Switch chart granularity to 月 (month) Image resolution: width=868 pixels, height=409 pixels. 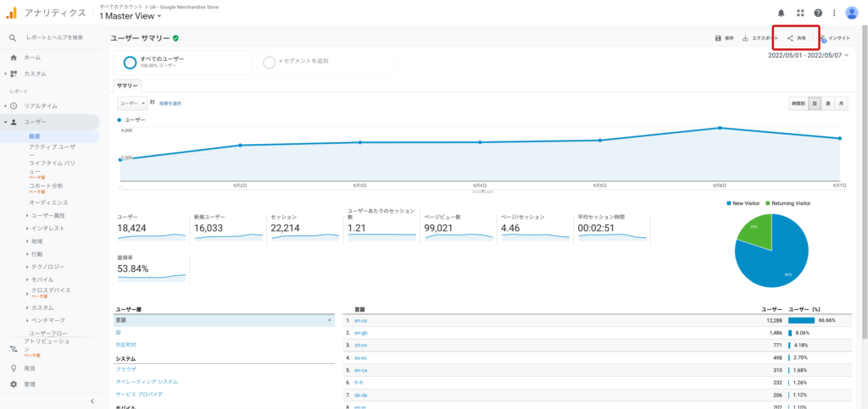(x=841, y=103)
